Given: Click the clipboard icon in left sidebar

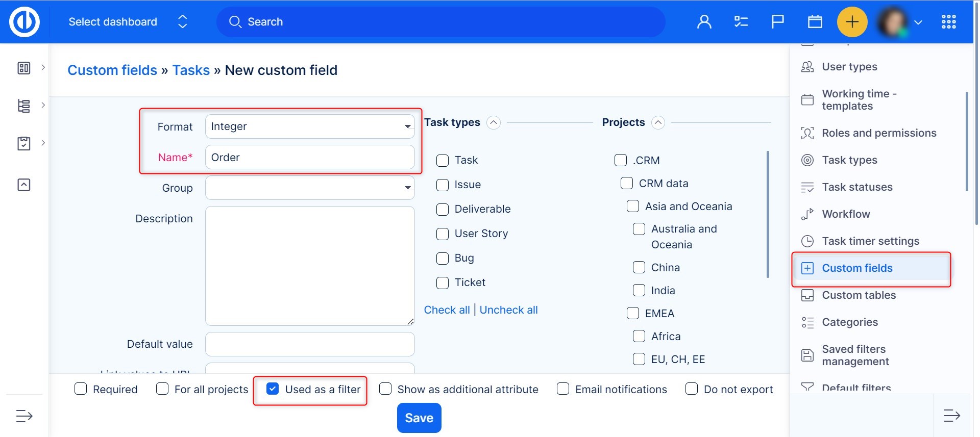Looking at the screenshot, I should [24, 143].
